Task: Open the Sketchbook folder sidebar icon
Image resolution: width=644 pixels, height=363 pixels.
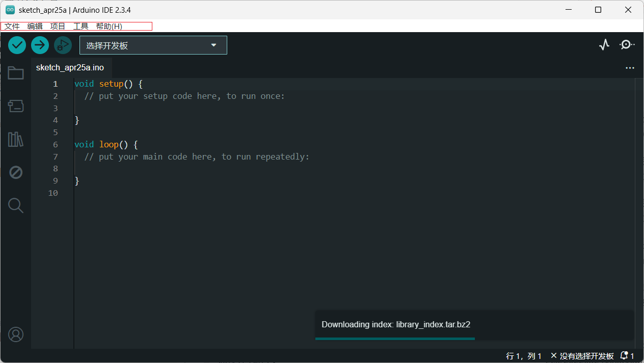Action: tap(16, 73)
